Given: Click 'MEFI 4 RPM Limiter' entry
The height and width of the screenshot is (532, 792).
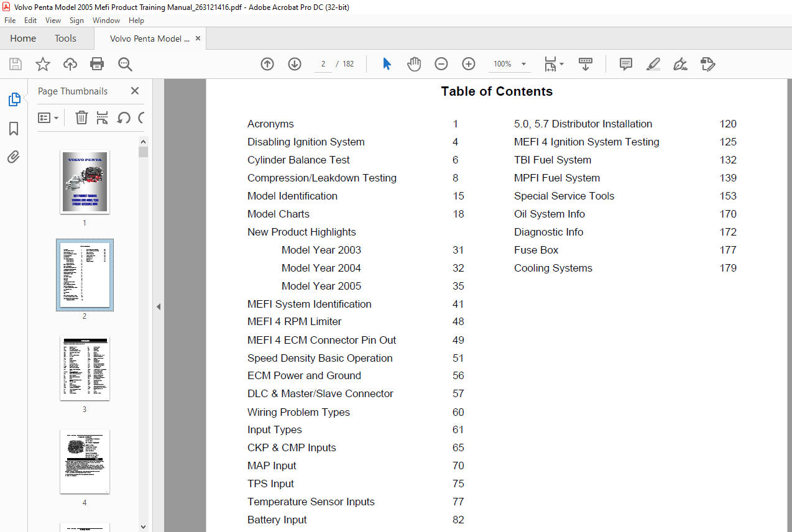Looking at the screenshot, I should point(294,321).
